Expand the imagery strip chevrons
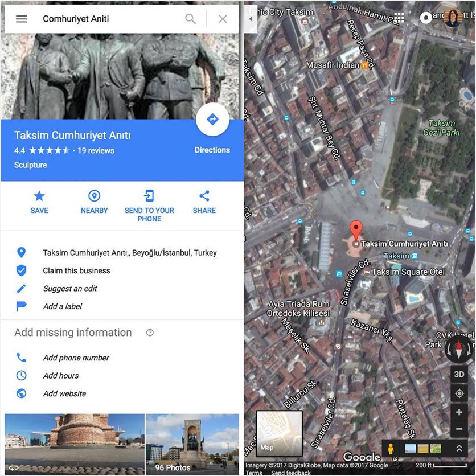The image size is (476, 476). click(x=459, y=448)
